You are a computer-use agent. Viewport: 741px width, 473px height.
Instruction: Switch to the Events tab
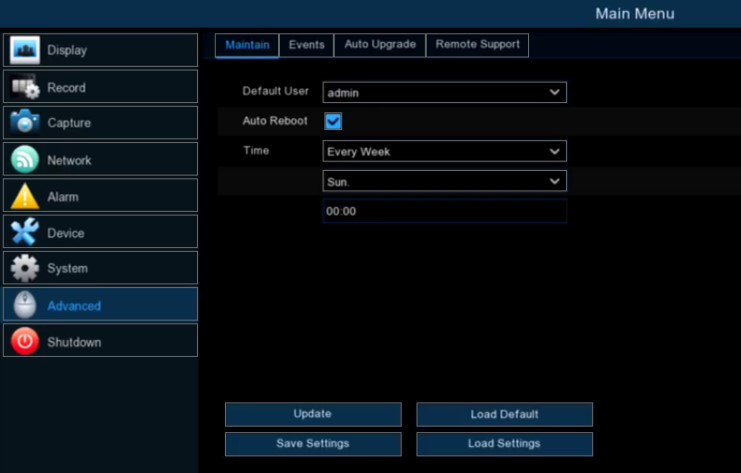306,45
